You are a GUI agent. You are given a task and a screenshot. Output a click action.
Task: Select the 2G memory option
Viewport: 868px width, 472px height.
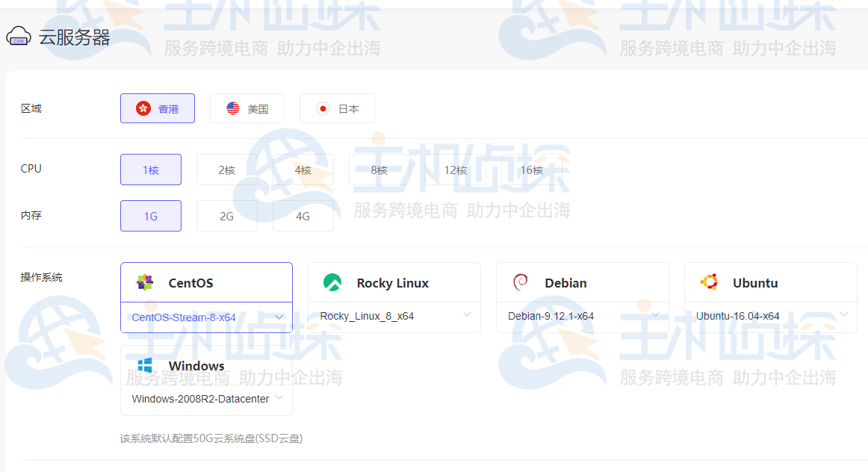click(x=226, y=216)
